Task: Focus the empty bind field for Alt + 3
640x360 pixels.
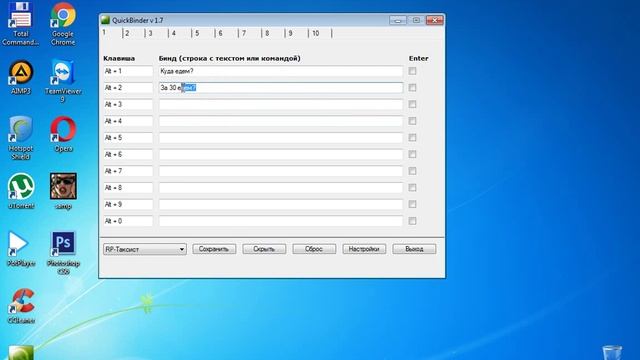Action: click(281, 104)
